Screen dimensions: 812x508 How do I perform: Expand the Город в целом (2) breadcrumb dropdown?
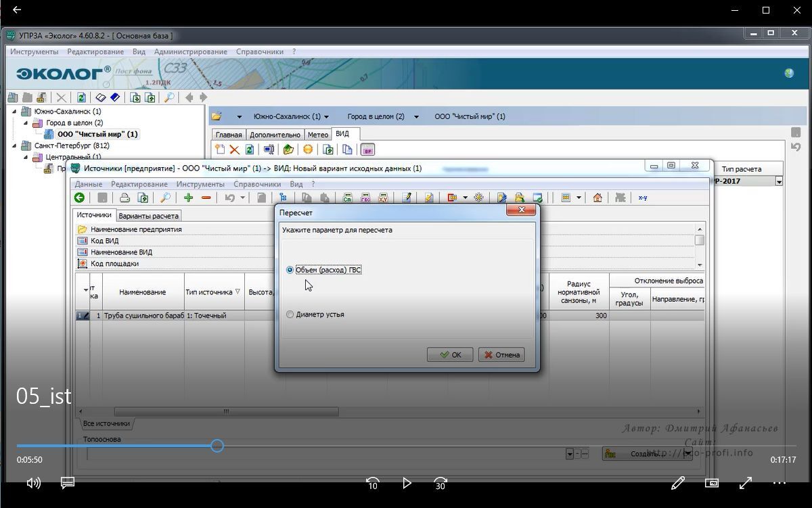(x=416, y=116)
